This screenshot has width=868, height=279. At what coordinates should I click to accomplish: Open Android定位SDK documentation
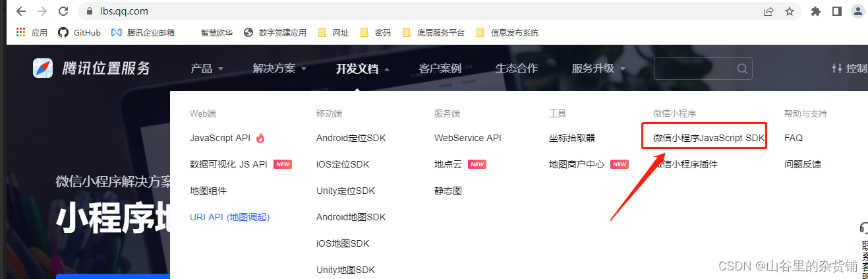351,138
